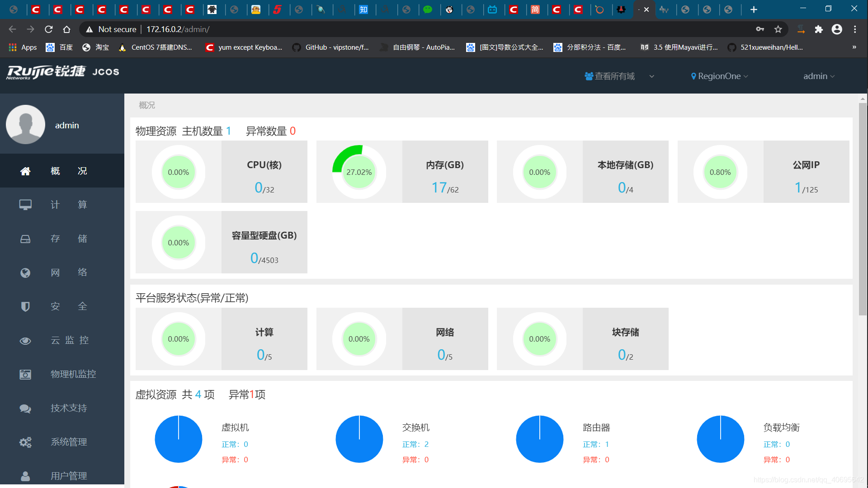Open the 521xueweihan/Hell bookmark
Viewport: 868px width, 488px height.
coord(765,47)
